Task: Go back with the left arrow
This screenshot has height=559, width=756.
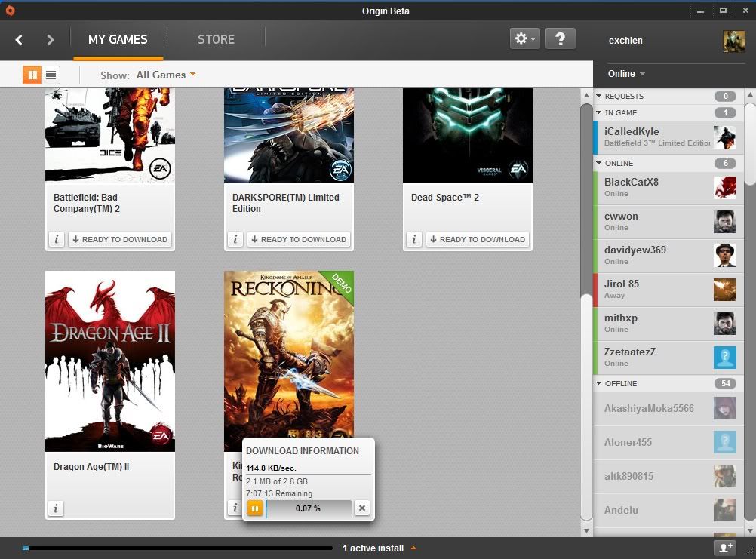Action: [19, 39]
